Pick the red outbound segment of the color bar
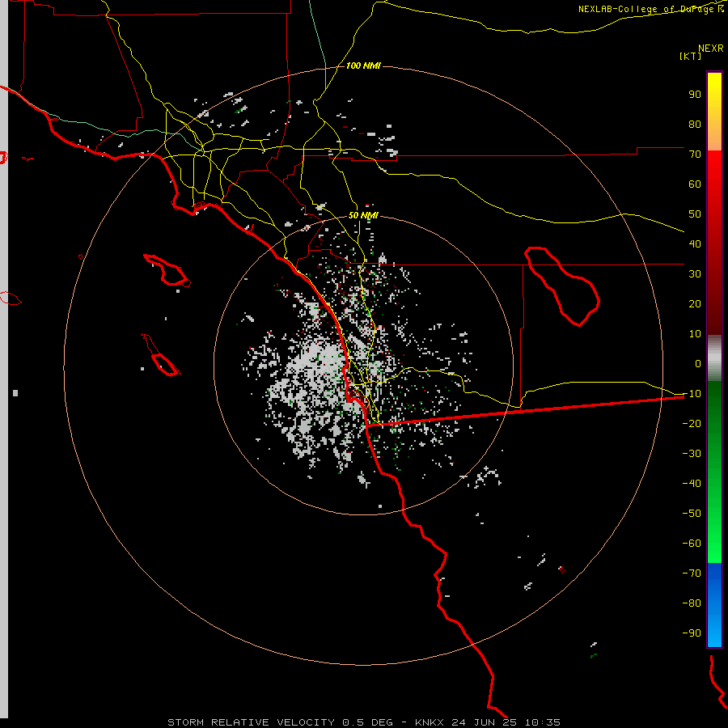Screen dimensions: 728x728 714,243
